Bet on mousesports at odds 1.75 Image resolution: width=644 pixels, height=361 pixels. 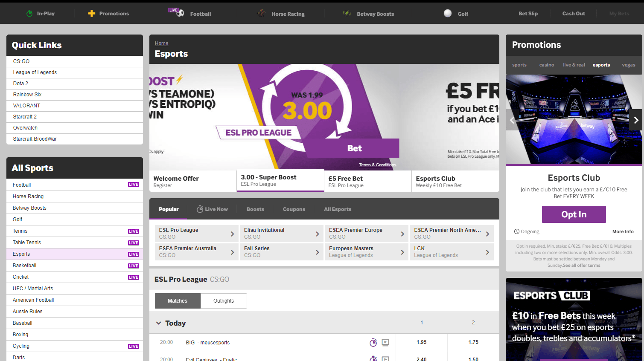click(473, 342)
